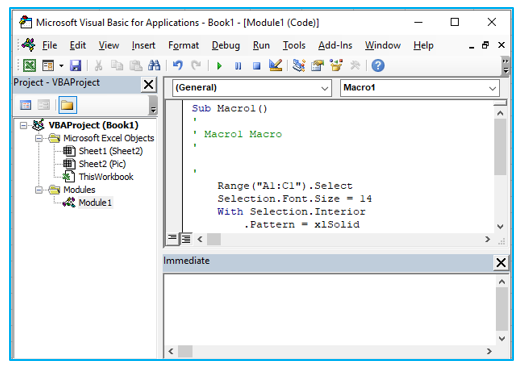This screenshot has width=522, height=370.
Task: Open the Insert menu
Action: [143, 45]
